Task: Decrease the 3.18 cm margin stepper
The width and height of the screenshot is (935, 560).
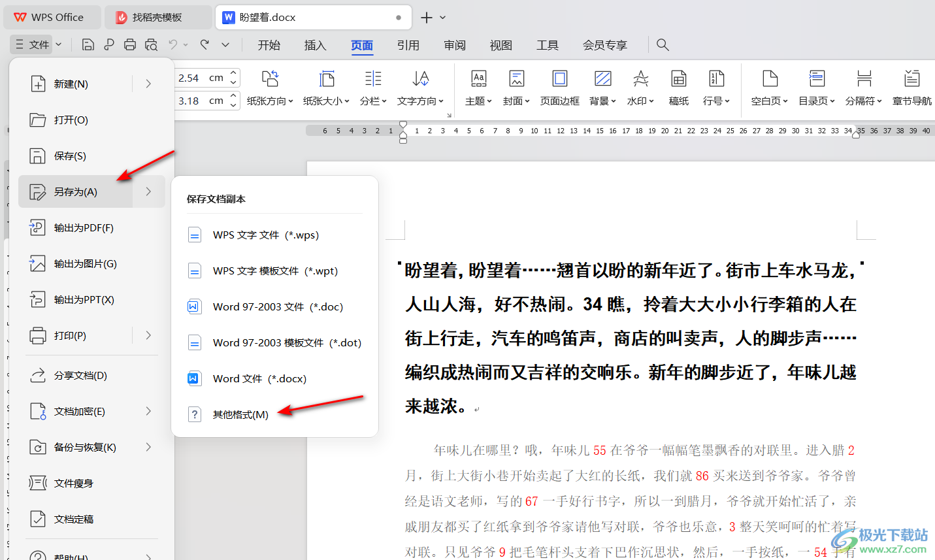Action: click(x=234, y=105)
